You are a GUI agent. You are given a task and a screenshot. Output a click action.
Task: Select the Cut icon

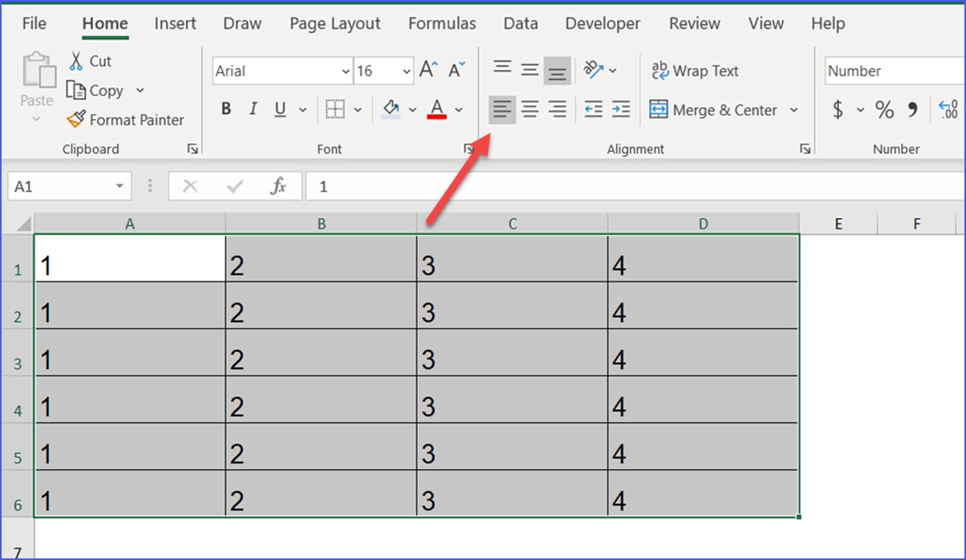[x=91, y=60]
